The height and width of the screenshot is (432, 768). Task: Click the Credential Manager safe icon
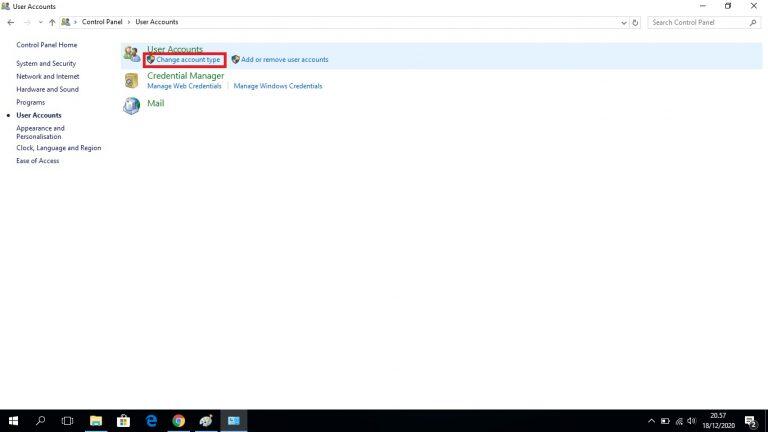[x=131, y=80]
